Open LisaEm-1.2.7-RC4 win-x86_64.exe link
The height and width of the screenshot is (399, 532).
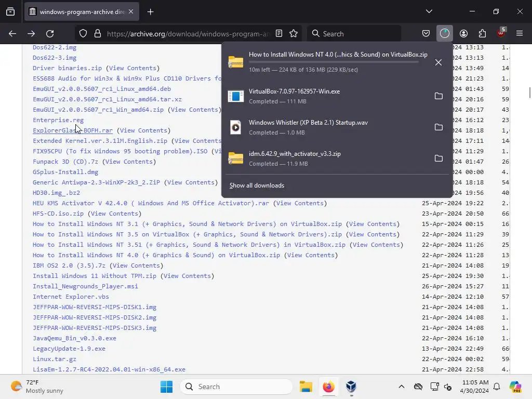109,369
